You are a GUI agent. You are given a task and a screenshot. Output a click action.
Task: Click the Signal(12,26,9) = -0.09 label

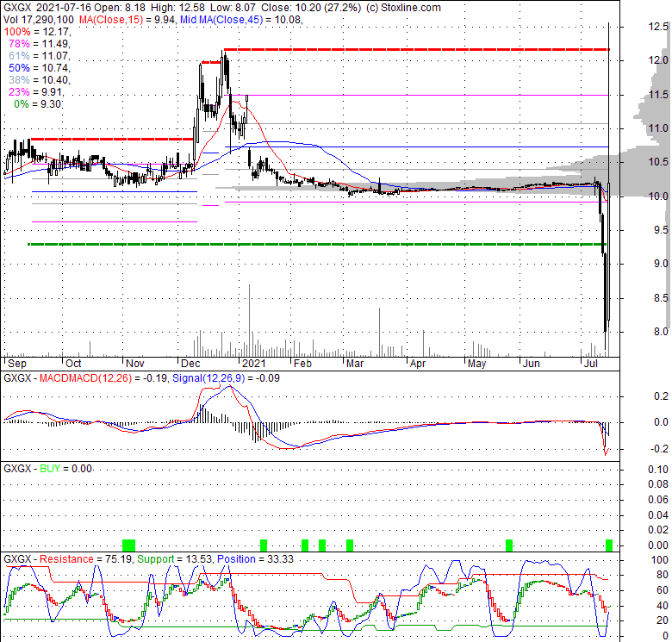pyautogui.click(x=226, y=378)
